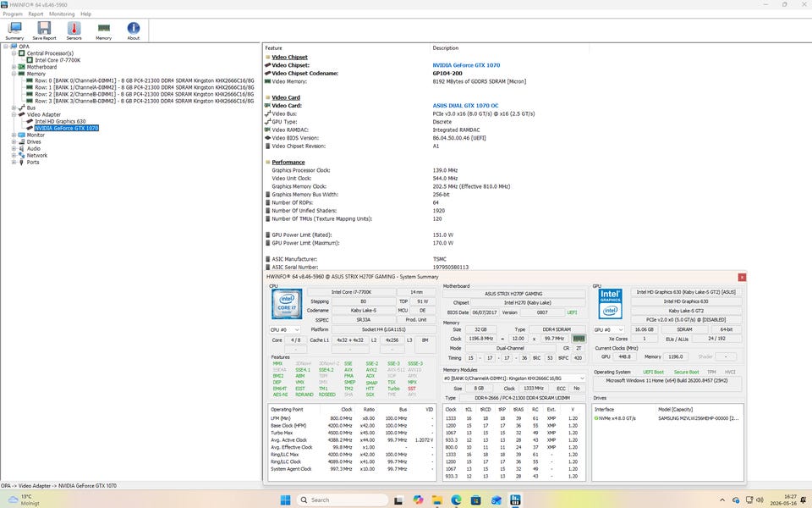
Task: Expand the Monitor tree node
Action: tap(14, 135)
